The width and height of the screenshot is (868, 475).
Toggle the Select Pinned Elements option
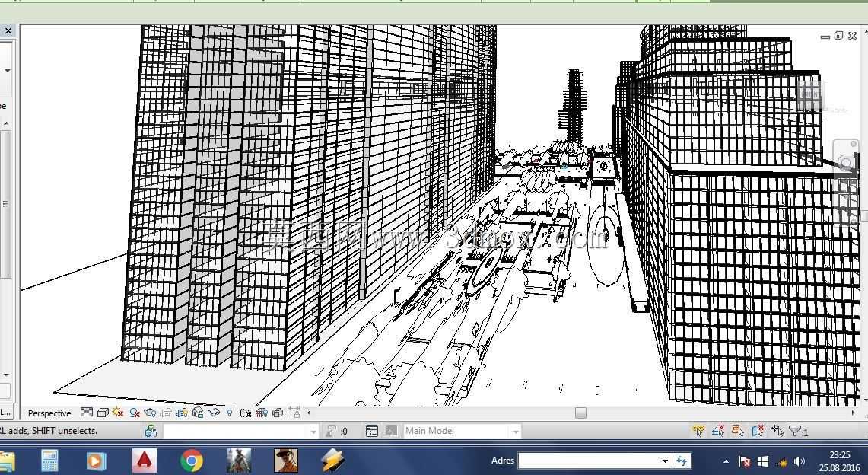point(737,430)
